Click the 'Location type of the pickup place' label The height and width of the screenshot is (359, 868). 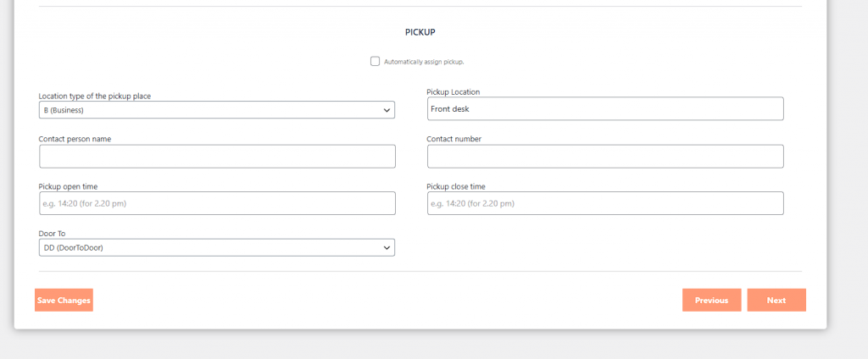(95, 97)
